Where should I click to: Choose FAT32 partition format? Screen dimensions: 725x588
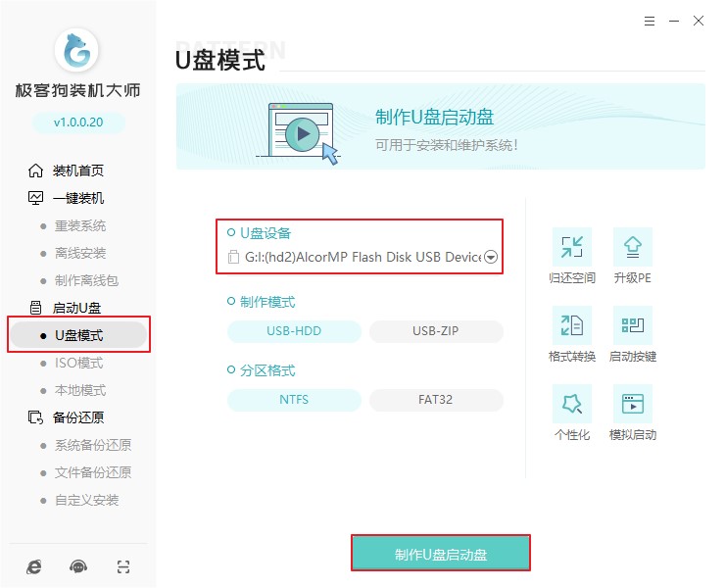(x=436, y=400)
